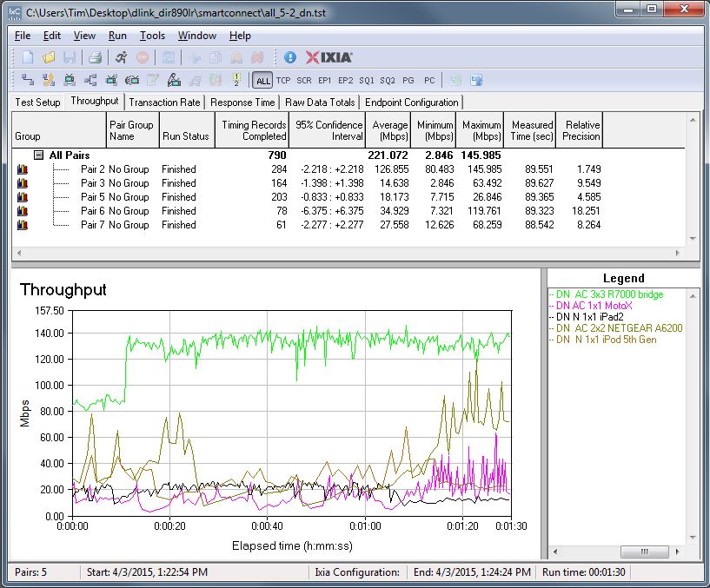Toggle the SQ1 filter
The height and width of the screenshot is (588, 710).
[367, 81]
